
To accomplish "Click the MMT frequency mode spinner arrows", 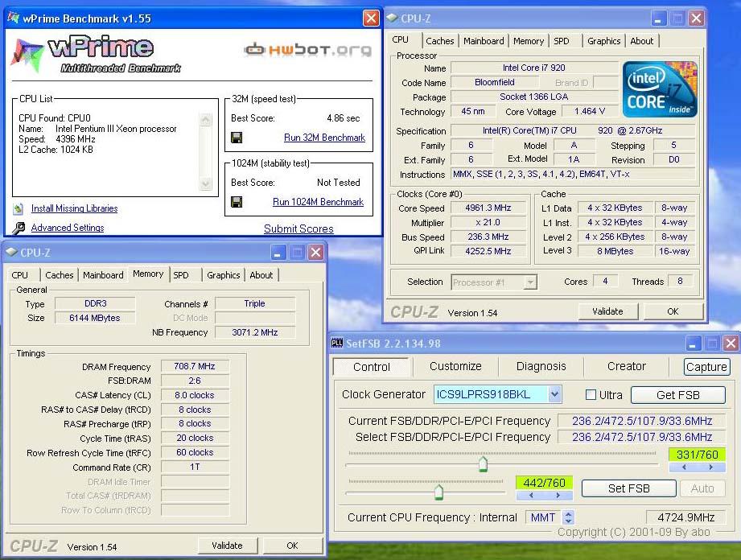I will pyautogui.click(x=569, y=517).
